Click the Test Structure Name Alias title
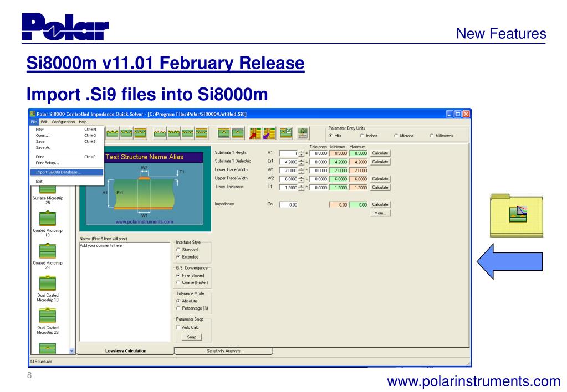This screenshot has width=567, height=392. point(144,157)
